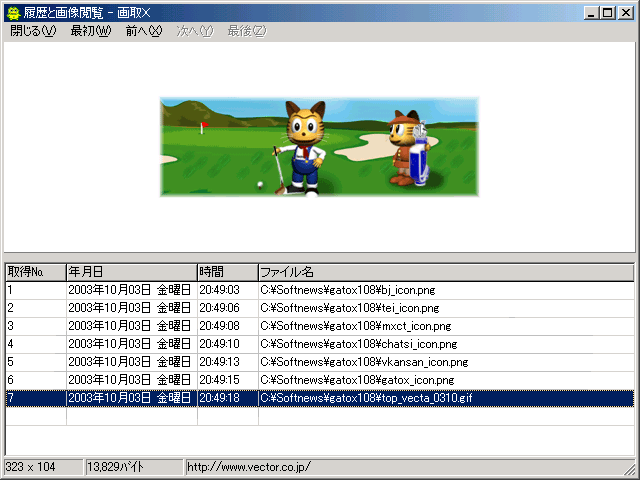This screenshot has width=640, height=480.
Task: Click the date cell in row 3
Action: tap(130, 326)
